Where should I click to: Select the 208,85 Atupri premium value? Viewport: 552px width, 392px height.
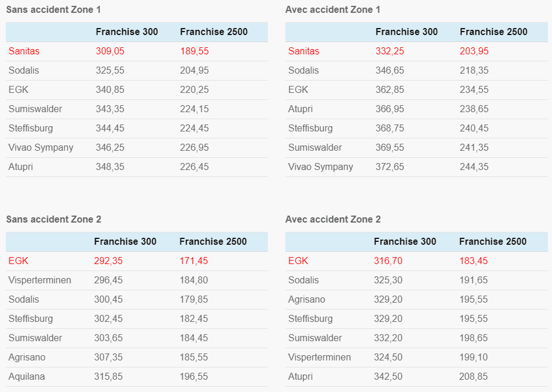point(474,377)
